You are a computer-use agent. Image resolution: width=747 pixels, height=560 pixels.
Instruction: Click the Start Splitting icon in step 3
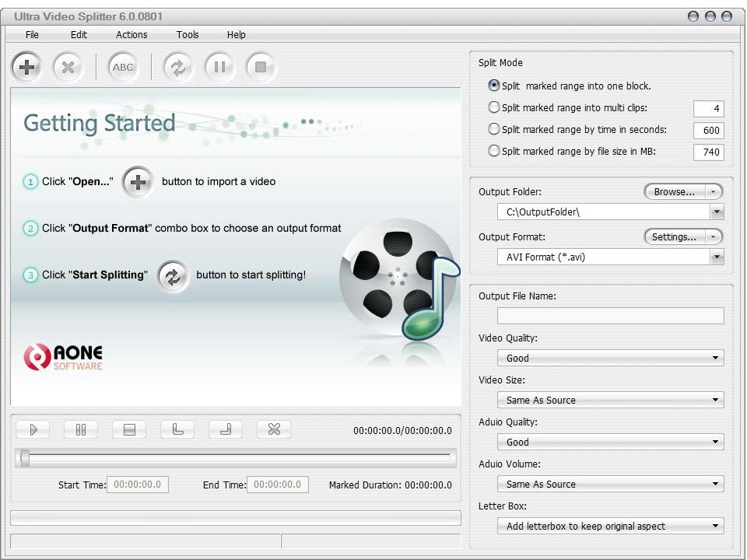[x=173, y=275]
